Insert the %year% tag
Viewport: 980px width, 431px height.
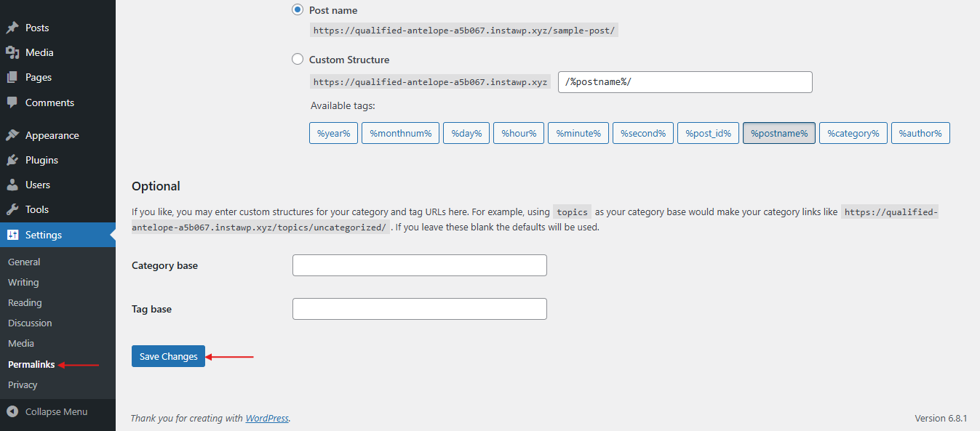coord(334,133)
